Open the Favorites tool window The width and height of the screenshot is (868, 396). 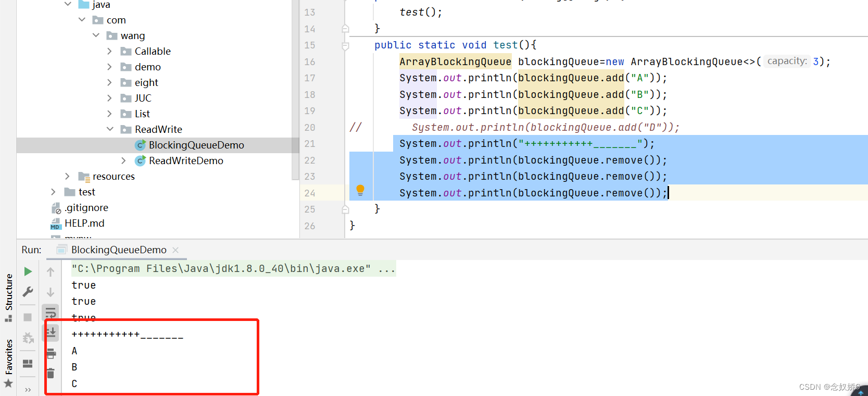click(x=8, y=364)
